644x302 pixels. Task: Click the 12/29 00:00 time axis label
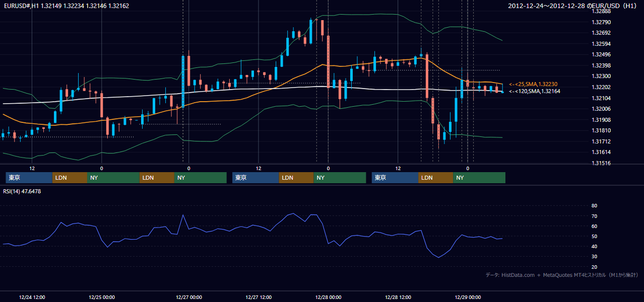[467, 297]
